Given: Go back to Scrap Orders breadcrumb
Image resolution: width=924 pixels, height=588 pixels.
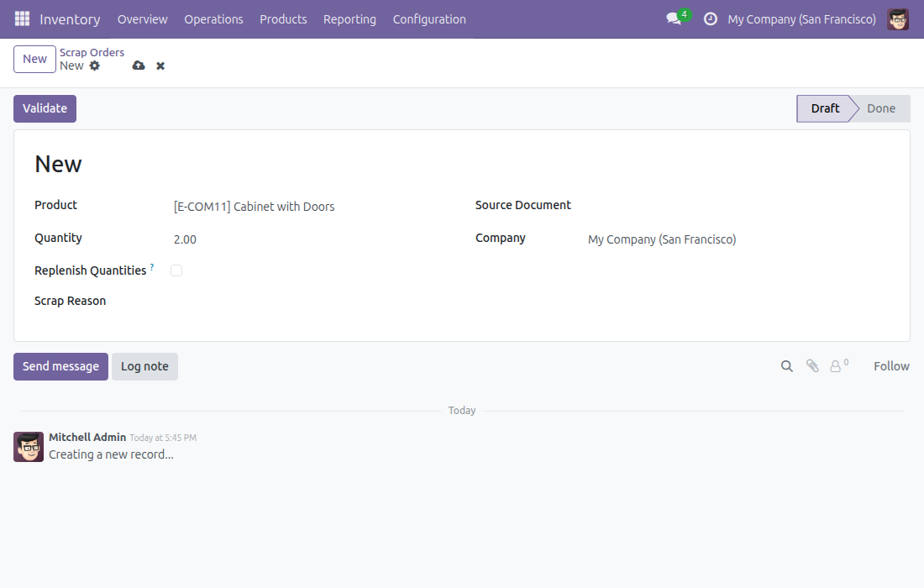Looking at the screenshot, I should (92, 52).
